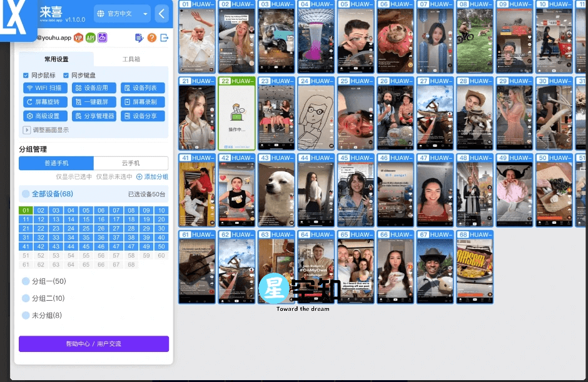Switch to the 云手机 tab
The height and width of the screenshot is (382, 588).
coord(131,163)
